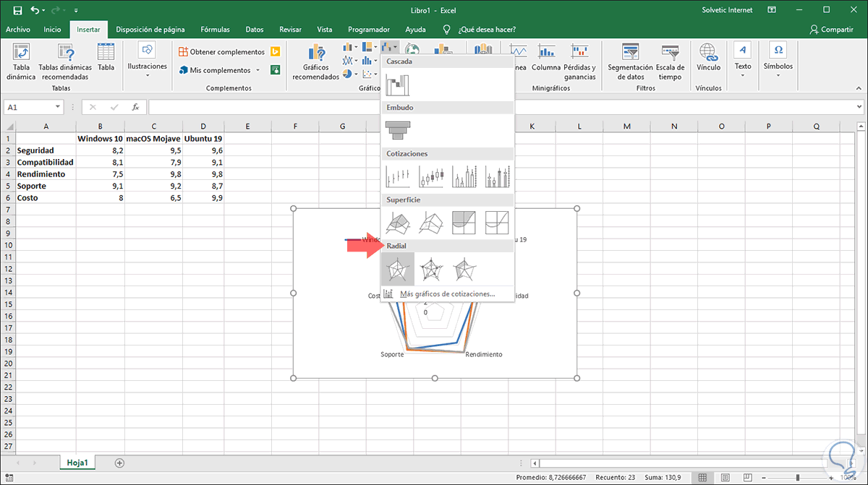The image size is (868, 485).
Task: Select cell containing Rendimiento
Action: 46,174
